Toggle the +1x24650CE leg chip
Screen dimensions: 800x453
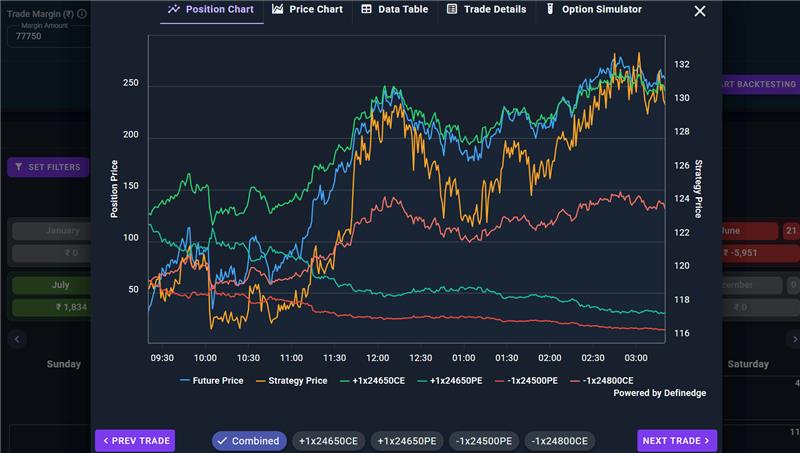328,441
